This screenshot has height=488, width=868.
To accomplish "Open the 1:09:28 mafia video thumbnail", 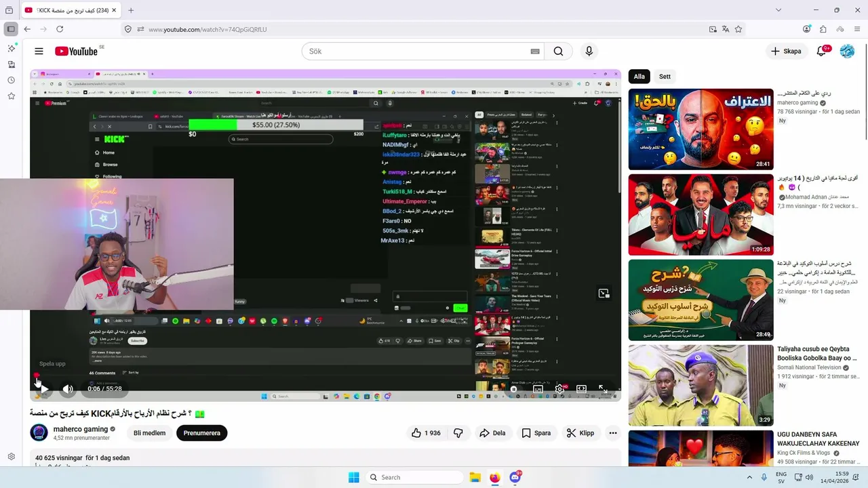I will pyautogui.click(x=701, y=215).
